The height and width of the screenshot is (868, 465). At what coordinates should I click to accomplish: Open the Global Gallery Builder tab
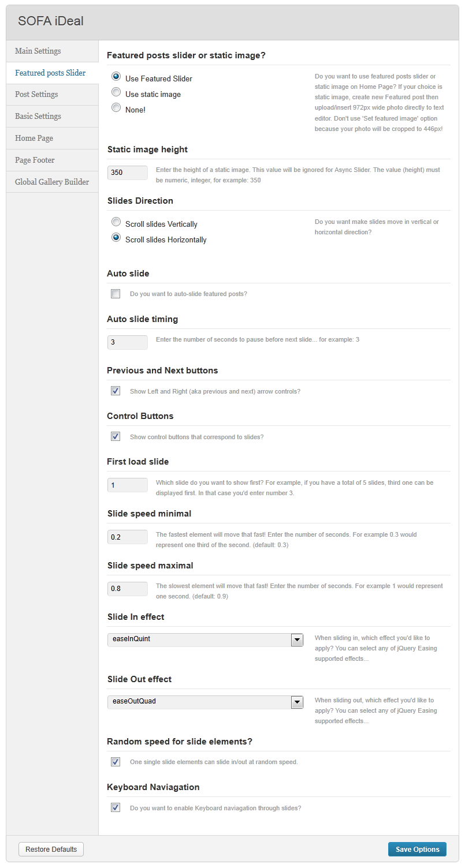pyautogui.click(x=53, y=182)
